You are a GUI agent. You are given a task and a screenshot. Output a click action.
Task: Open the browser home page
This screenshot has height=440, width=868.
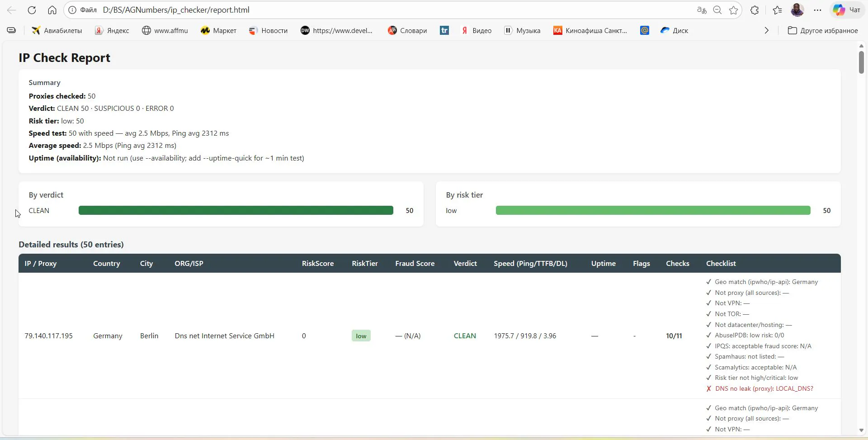[x=52, y=10]
